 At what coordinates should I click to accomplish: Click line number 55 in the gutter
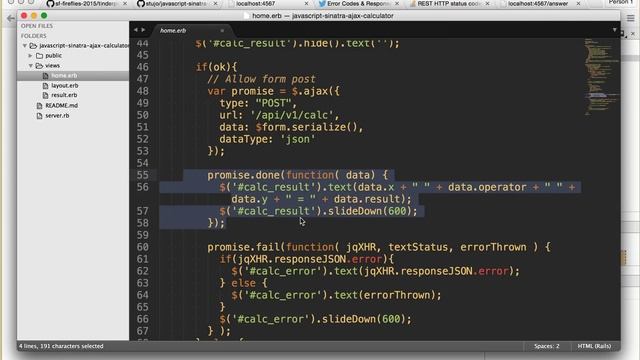pos(143,175)
